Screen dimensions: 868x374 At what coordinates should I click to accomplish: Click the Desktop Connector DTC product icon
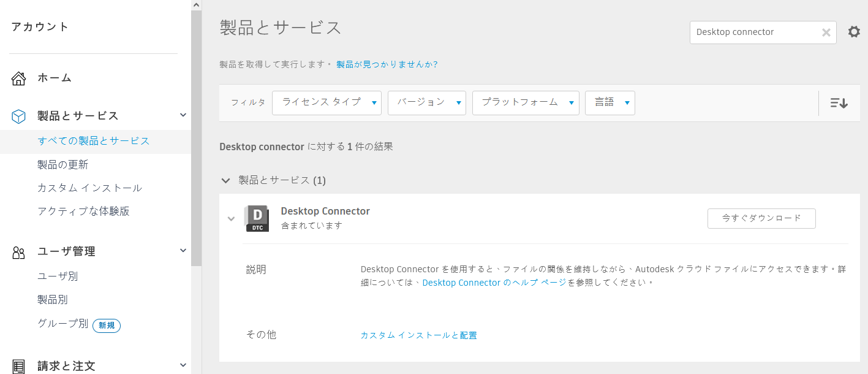point(257,218)
